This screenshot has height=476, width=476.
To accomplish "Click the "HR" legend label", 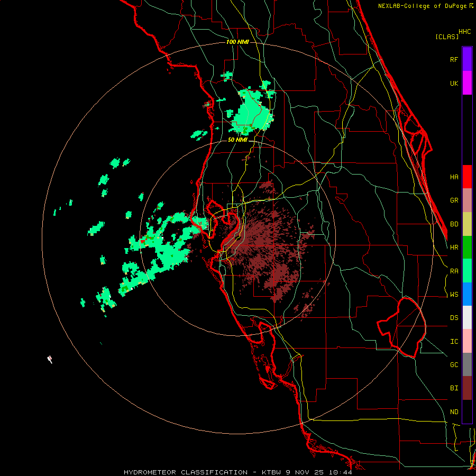I will (454, 248).
